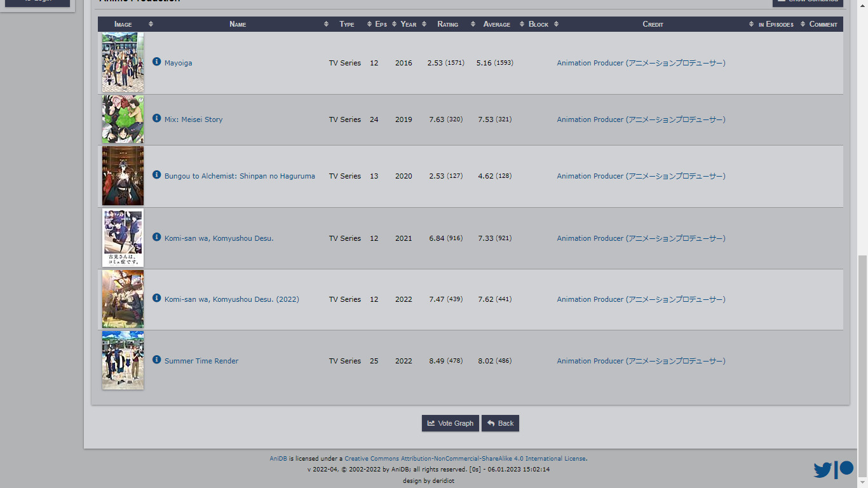Click the Vote Graph button
The image size is (868, 488).
(x=450, y=423)
